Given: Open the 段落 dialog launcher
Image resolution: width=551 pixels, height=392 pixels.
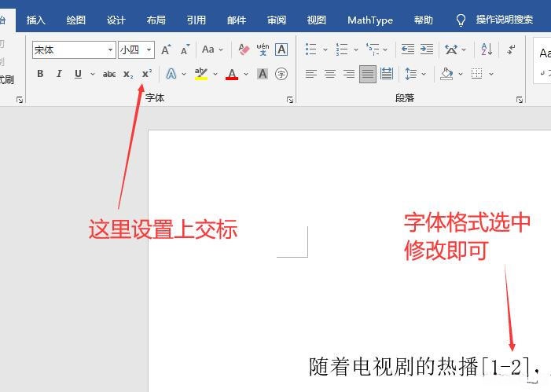Looking at the screenshot, I should click(x=520, y=100).
